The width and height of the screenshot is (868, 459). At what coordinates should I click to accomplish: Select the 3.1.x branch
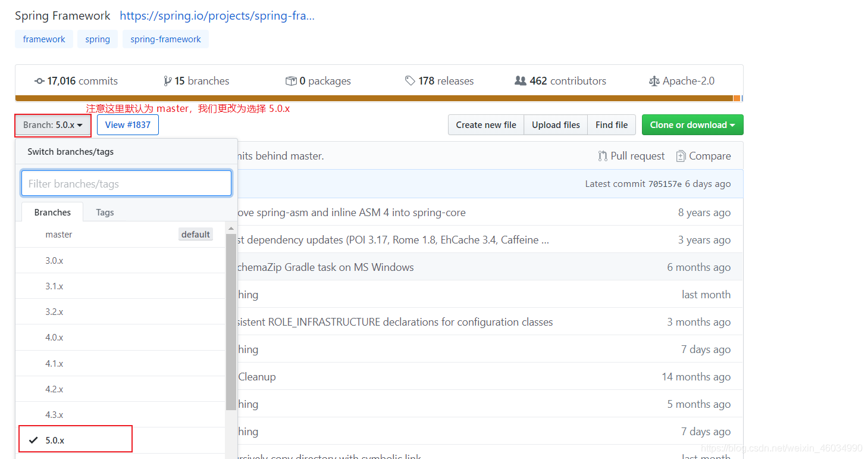[121, 286]
